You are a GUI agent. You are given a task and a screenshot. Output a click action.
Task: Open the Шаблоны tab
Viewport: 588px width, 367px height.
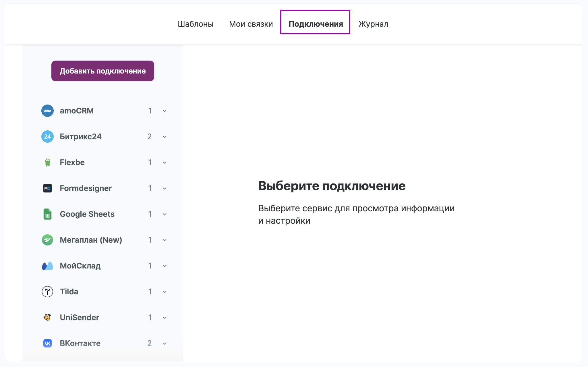point(196,24)
